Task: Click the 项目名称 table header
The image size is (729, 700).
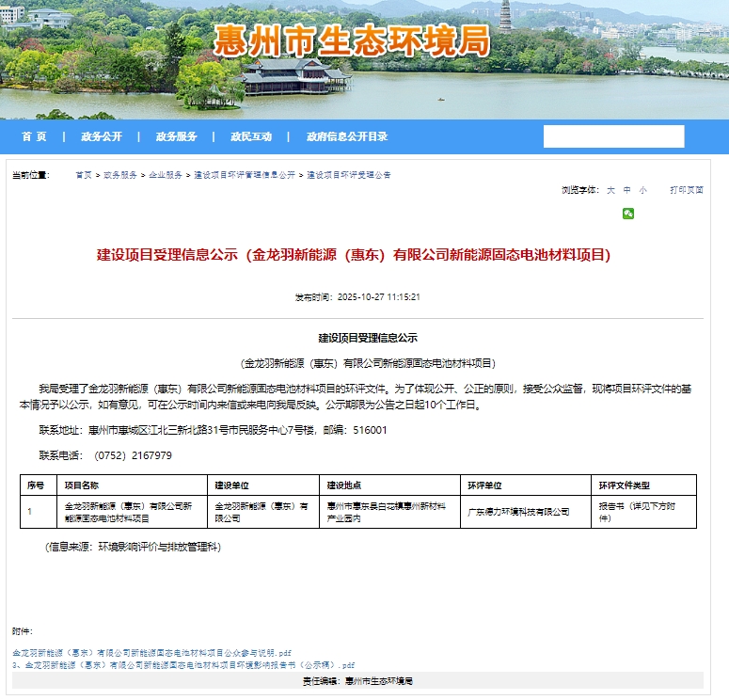Action: pos(82,485)
